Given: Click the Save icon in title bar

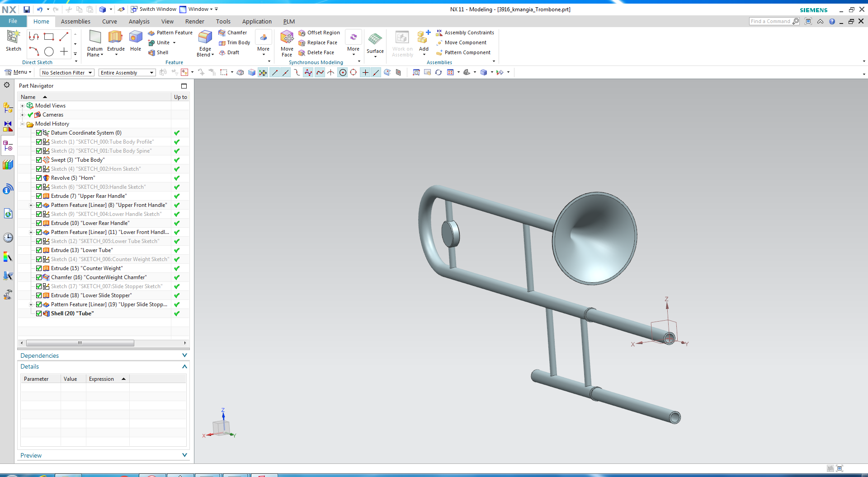Looking at the screenshot, I should coord(27,9).
